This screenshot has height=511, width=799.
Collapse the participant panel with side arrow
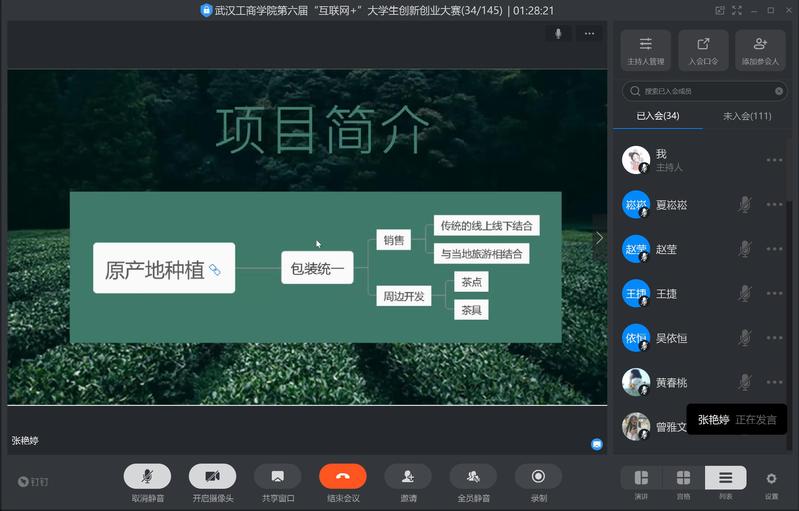pyautogui.click(x=599, y=238)
